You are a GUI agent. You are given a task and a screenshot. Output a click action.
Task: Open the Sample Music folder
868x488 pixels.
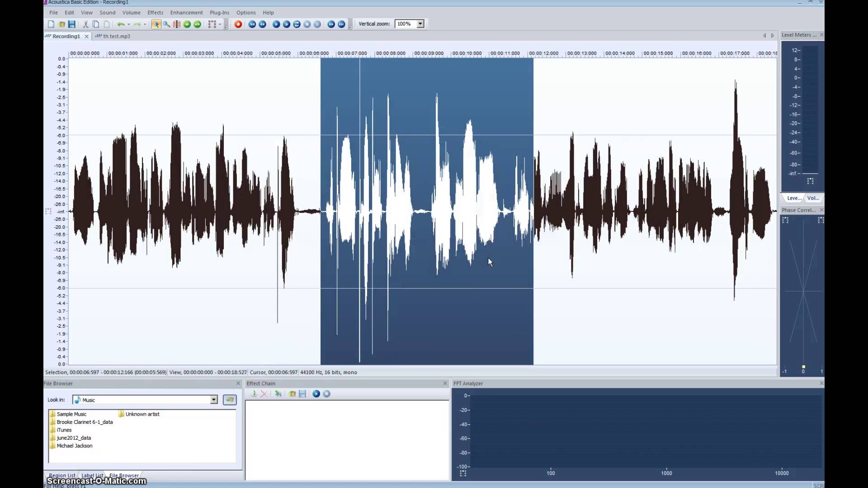click(68, 414)
